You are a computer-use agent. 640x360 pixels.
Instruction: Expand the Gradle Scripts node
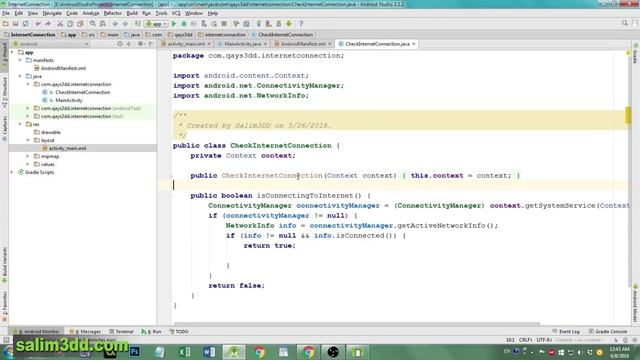12,172
